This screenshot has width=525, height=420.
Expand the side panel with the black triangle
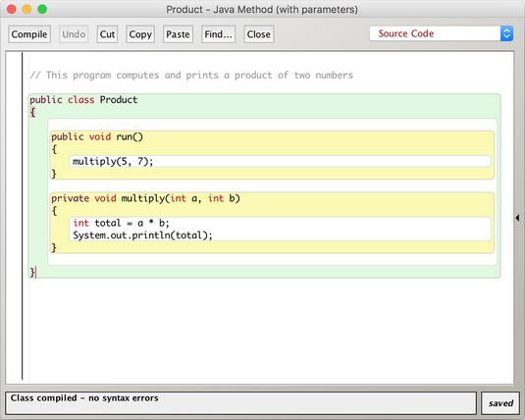coord(517,218)
